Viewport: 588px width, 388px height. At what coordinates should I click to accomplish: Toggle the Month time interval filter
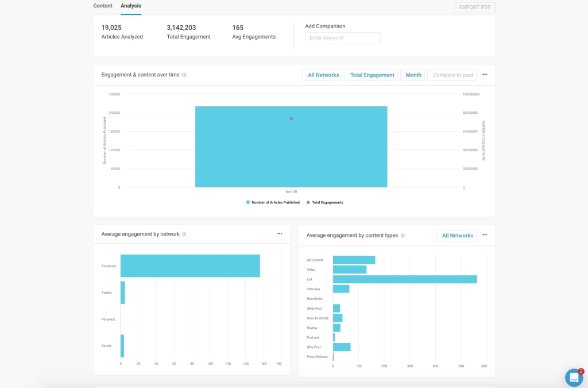(x=412, y=75)
